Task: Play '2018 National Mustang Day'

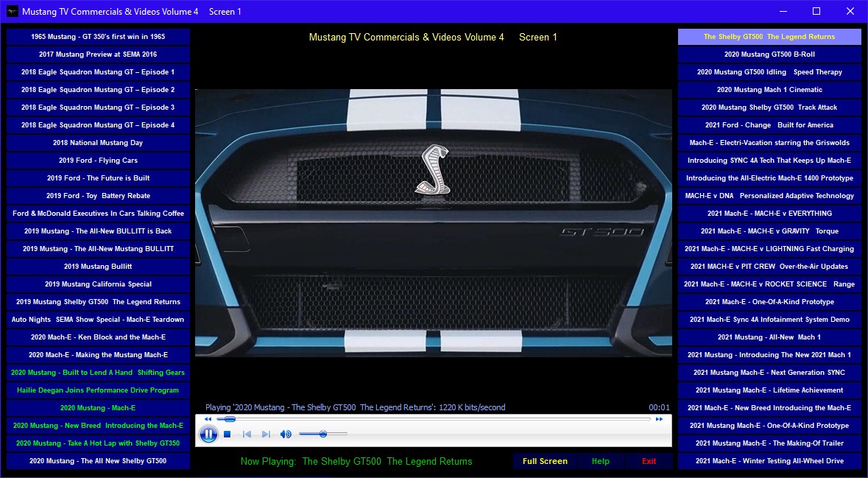Action: click(x=98, y=143)
